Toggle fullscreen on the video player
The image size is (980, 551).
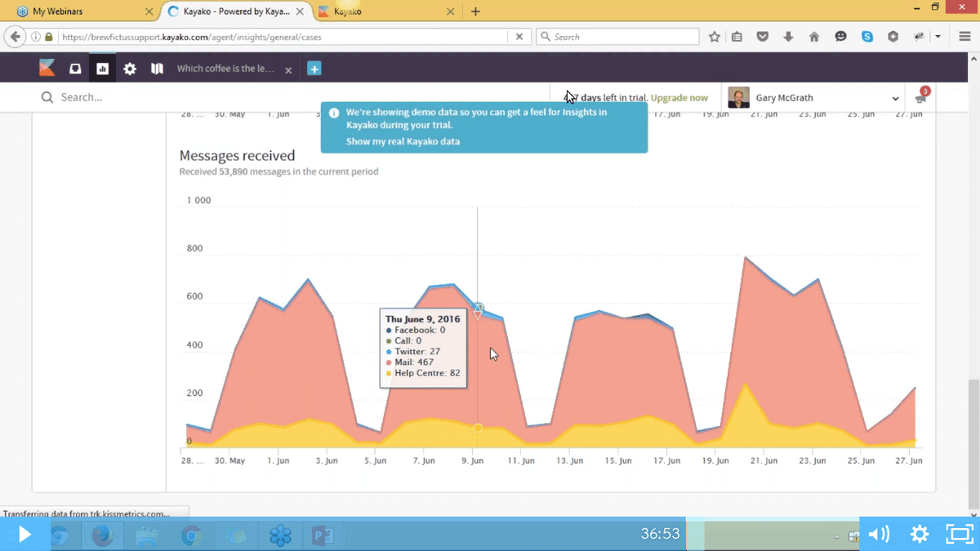[x=959, y=534]
